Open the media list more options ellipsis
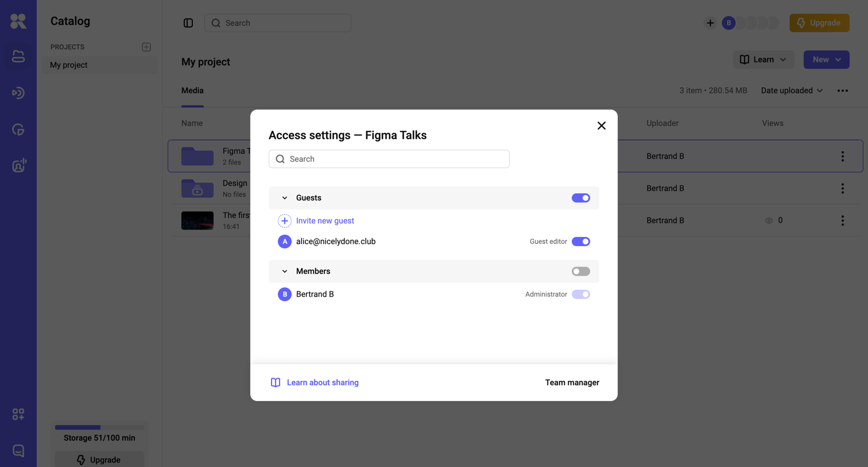The width and height of the screenshot is (868, 467). tap(843, 91)
